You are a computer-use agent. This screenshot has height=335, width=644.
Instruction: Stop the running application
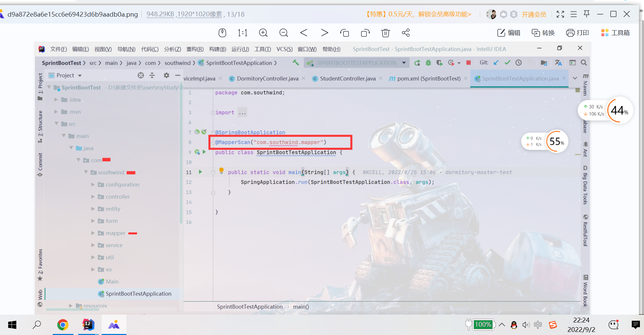469,63
